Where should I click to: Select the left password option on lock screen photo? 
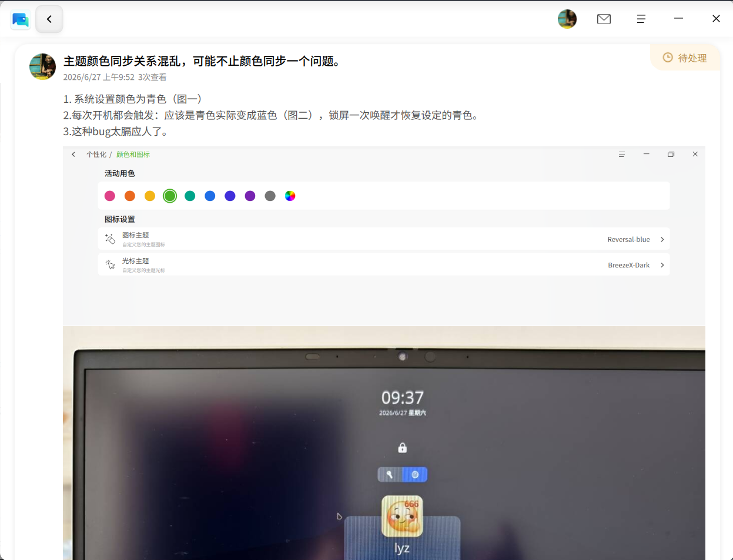pyautogui.click(x=390, y=475)
